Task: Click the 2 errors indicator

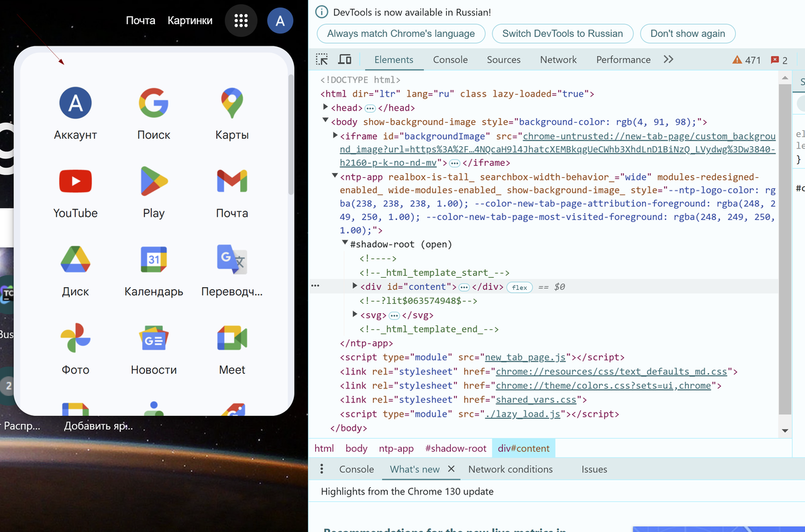Action: click(780, 60)
